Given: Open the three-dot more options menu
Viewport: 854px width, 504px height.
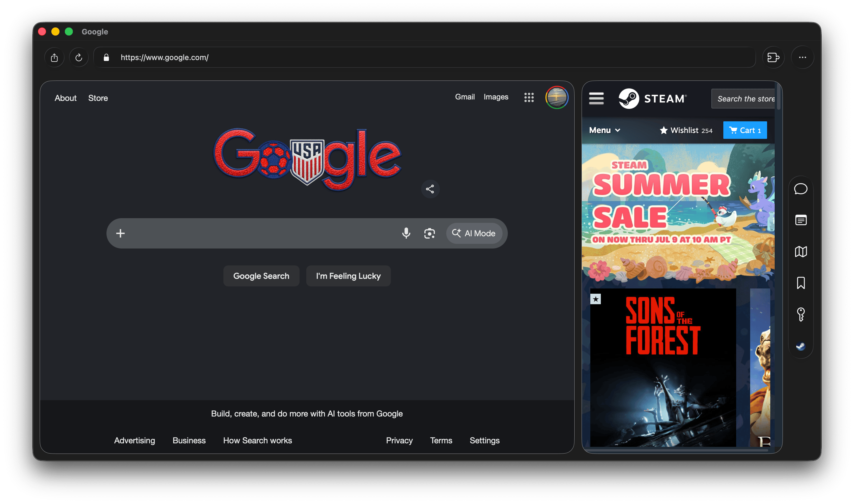Looking at the screenshot, I should (x=802, y=57).
